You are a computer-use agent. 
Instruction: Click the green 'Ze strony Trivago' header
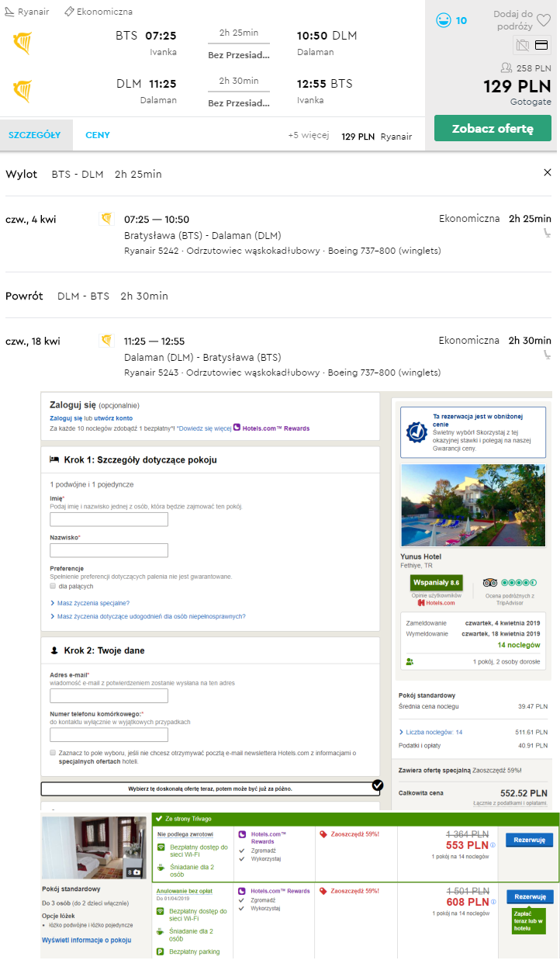(354, 819)
